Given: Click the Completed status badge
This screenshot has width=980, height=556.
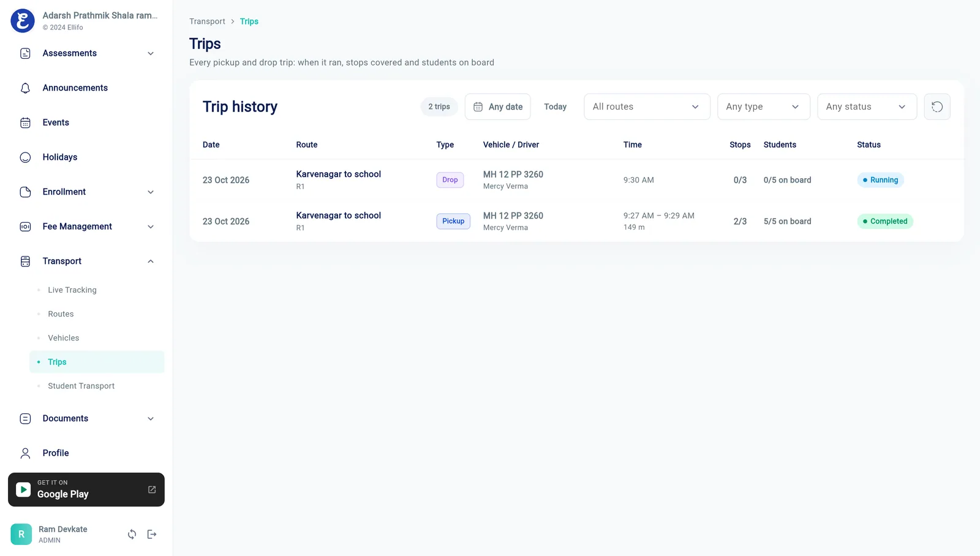Looking at the screenshot, I should 885,221.
